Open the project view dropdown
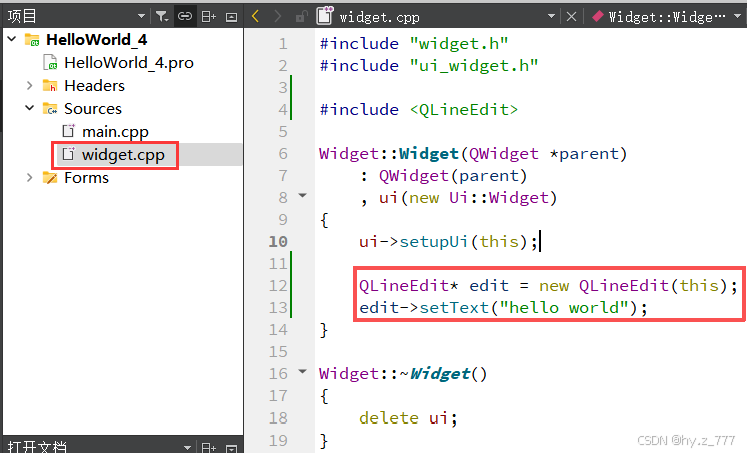 (141, 17)
